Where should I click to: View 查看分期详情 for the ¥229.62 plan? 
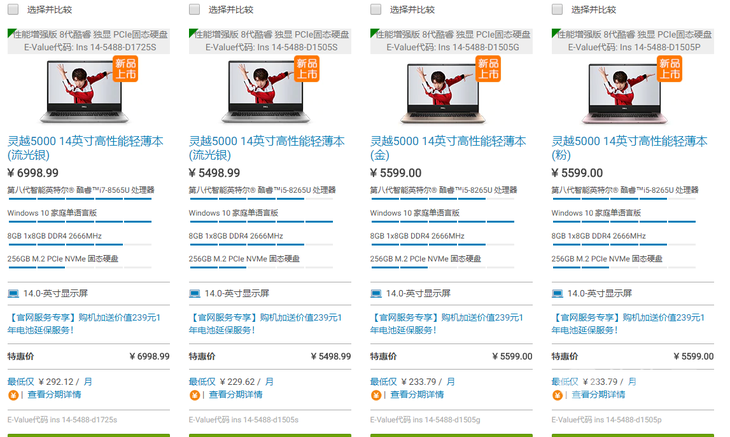[236, 395]
